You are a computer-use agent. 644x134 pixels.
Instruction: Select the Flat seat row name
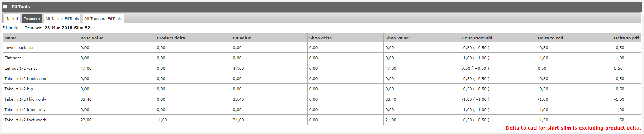13,58
